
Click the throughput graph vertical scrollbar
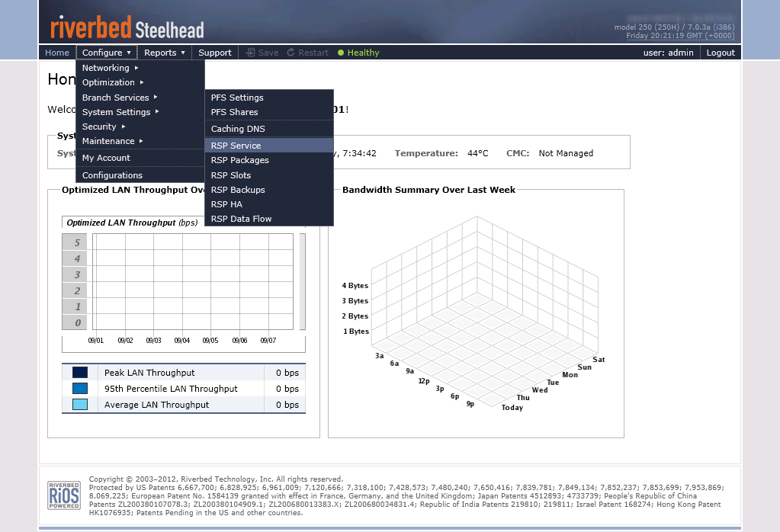click(x=303, y=281)
